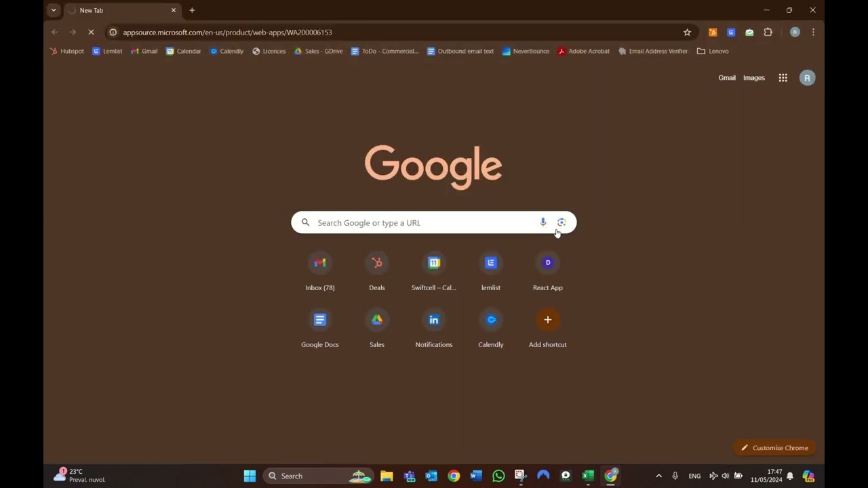Open the Extensions puzzle menu

(x=768, y=32)
